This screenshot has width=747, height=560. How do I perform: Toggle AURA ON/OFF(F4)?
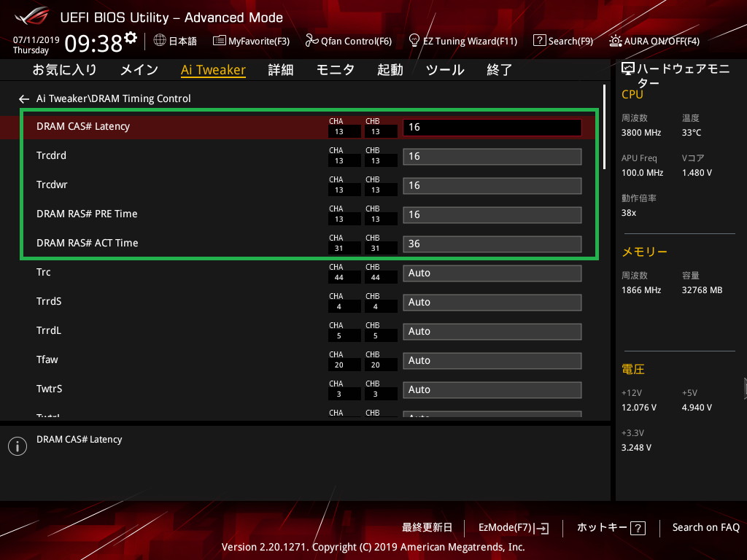click(654, 41)
